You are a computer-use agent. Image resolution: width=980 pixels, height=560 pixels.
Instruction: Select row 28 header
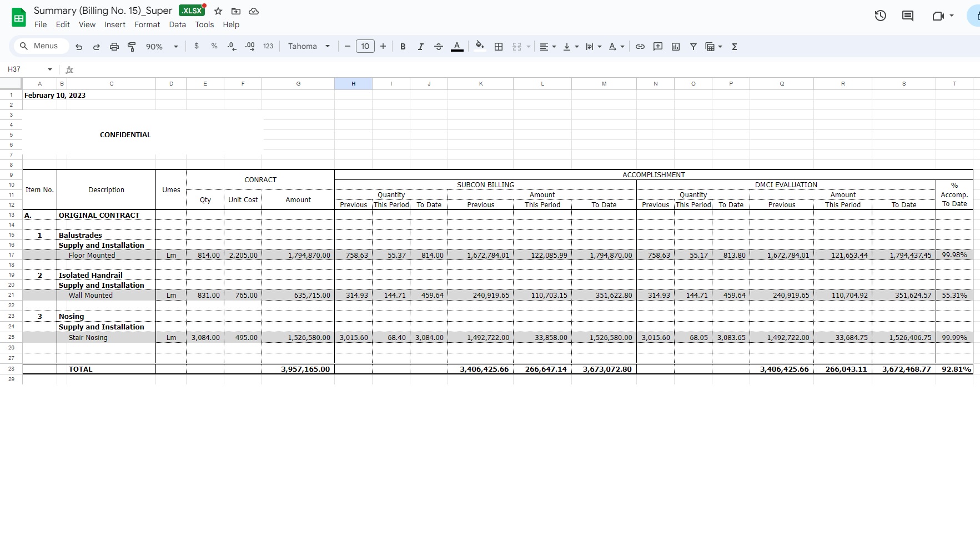click(11, 369)
